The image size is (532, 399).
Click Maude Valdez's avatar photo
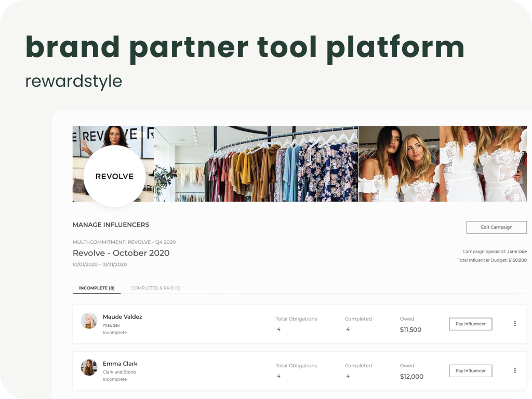point(89,321)
